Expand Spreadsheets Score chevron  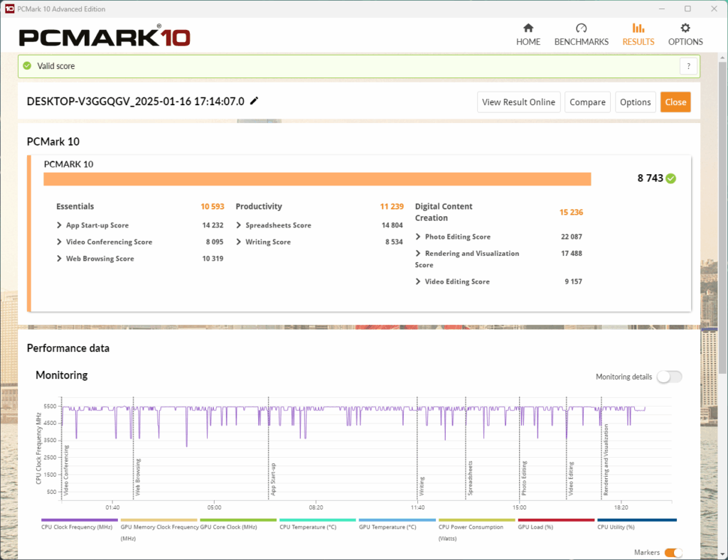239,225
